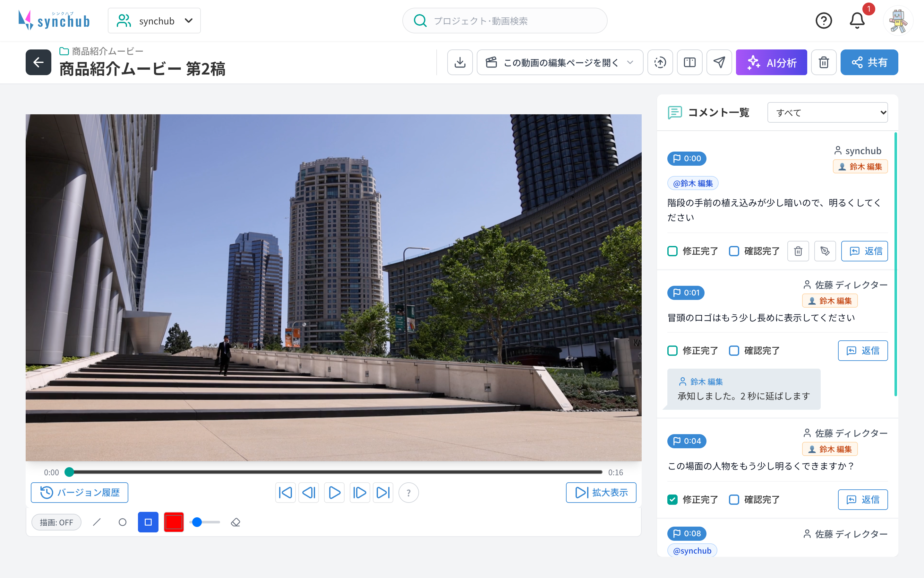Open バージョン履歴 version history
The image size is (924, 578).
[x=80, y=493]
